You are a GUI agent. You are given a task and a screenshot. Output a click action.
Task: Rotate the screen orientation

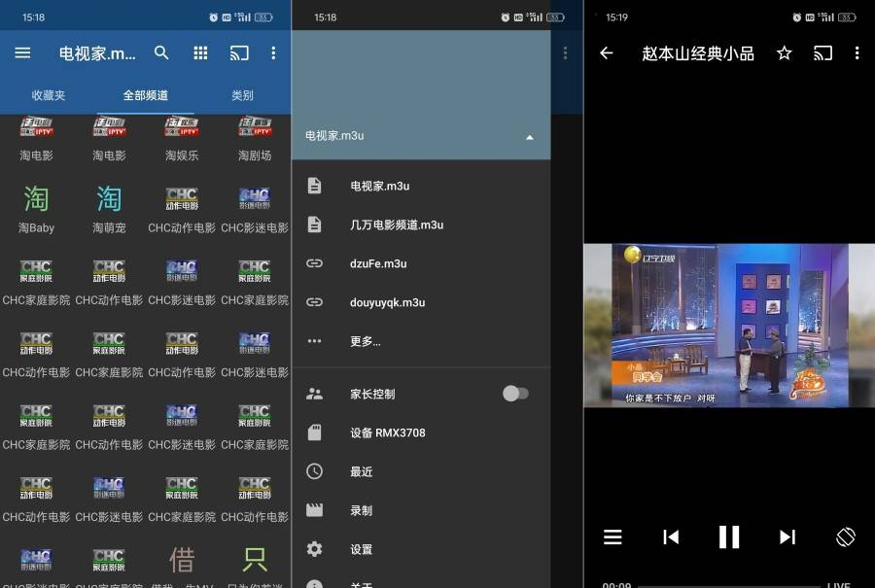pyautogui.click(x=846, y=536)
